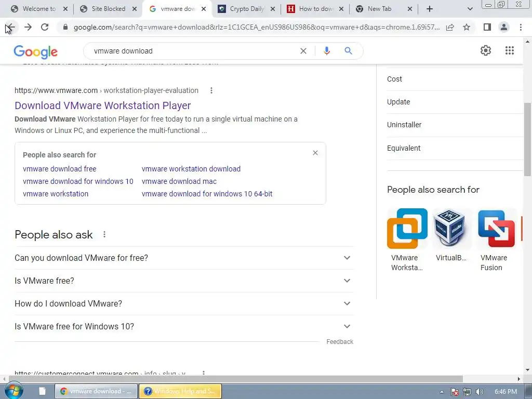Switch to Chrome vmware download taskbar button

96,391
